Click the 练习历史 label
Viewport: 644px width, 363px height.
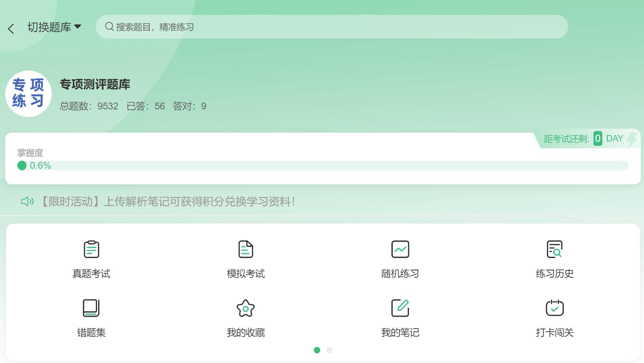pyautogui.click(x=555, y=274)
